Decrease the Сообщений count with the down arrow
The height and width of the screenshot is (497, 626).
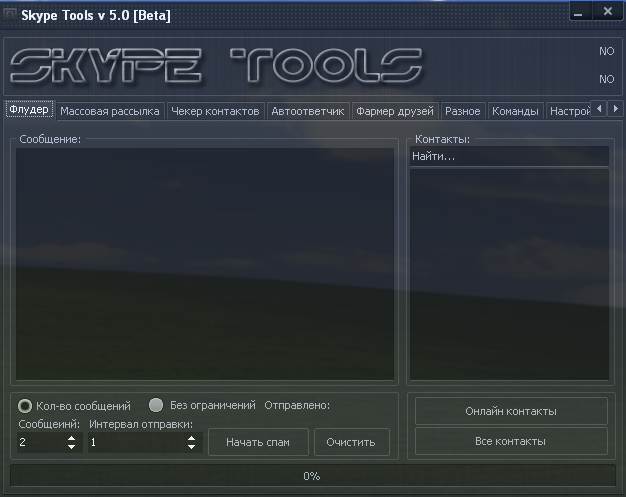coord(71,447)
